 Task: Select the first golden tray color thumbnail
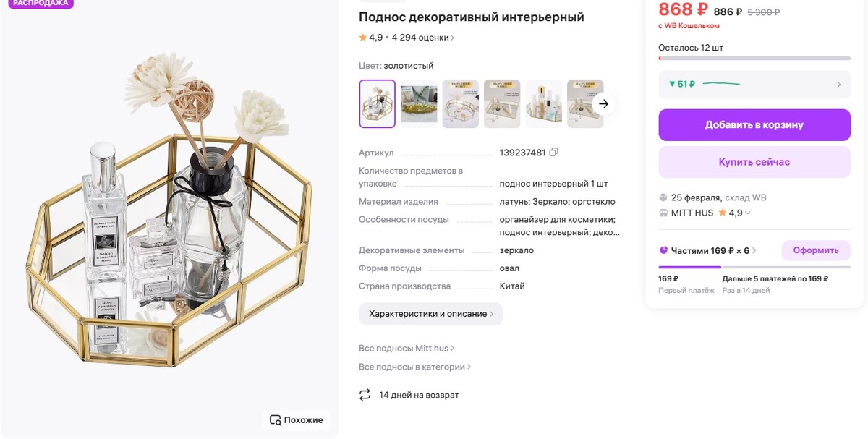pyautogui.click(x=378, y=104)
